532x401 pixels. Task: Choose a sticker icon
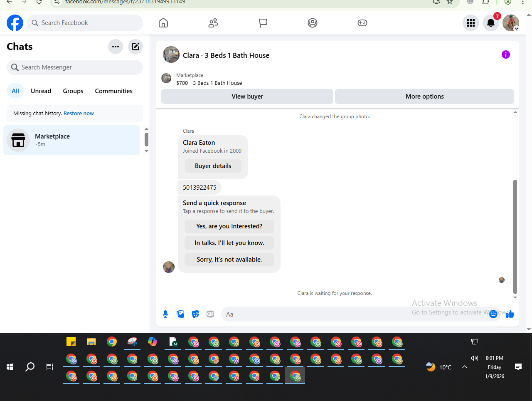(x=195, y=314)
